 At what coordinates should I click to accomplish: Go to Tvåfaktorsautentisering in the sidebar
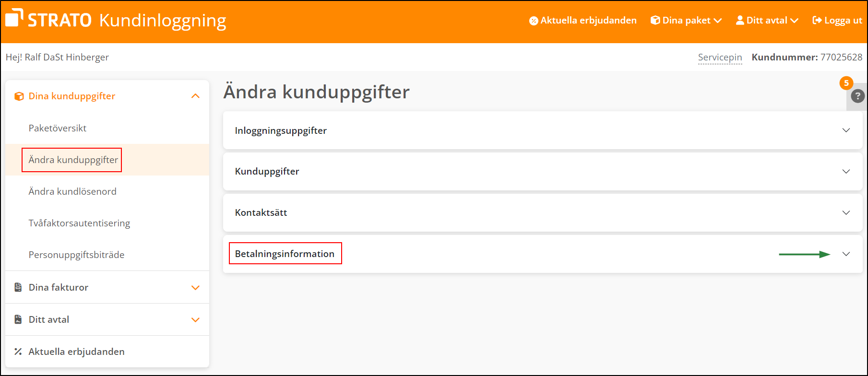(79, 223)
